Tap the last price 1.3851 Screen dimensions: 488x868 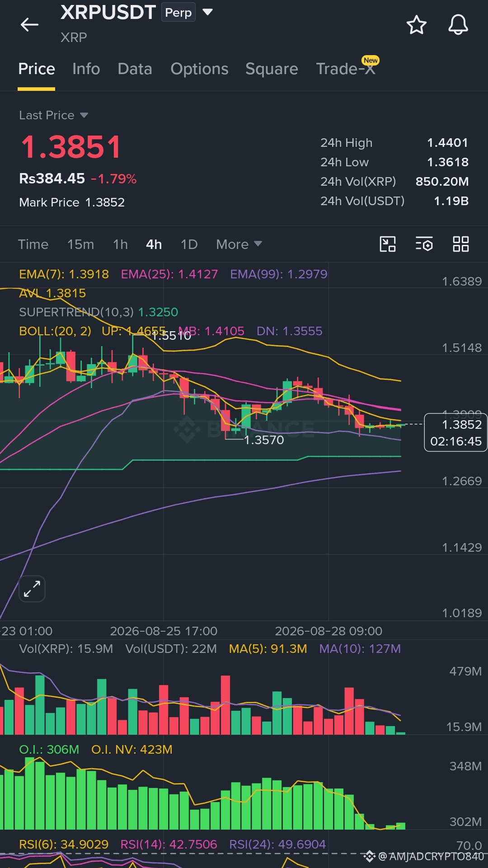click(x=71, y=147)
